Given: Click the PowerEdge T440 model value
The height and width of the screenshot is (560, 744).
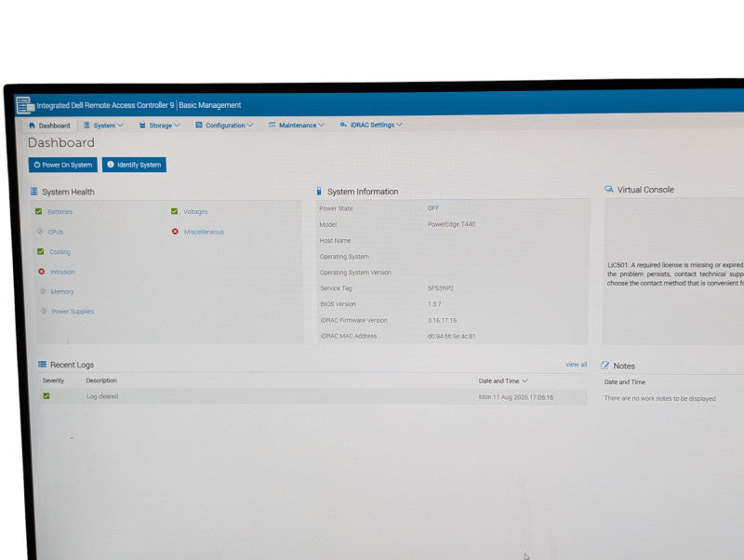Looking at the screenshot, I should pos(451,224).
